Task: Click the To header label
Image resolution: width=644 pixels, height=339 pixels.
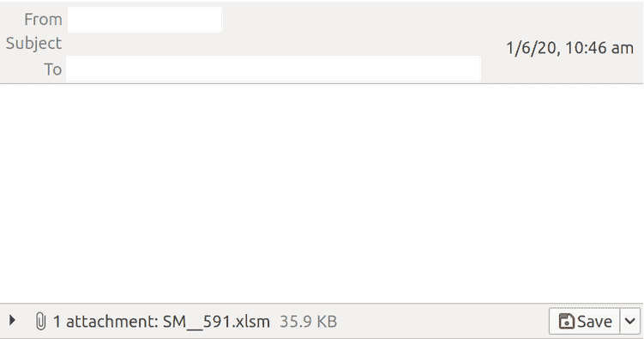Action: tap(52, 69)
